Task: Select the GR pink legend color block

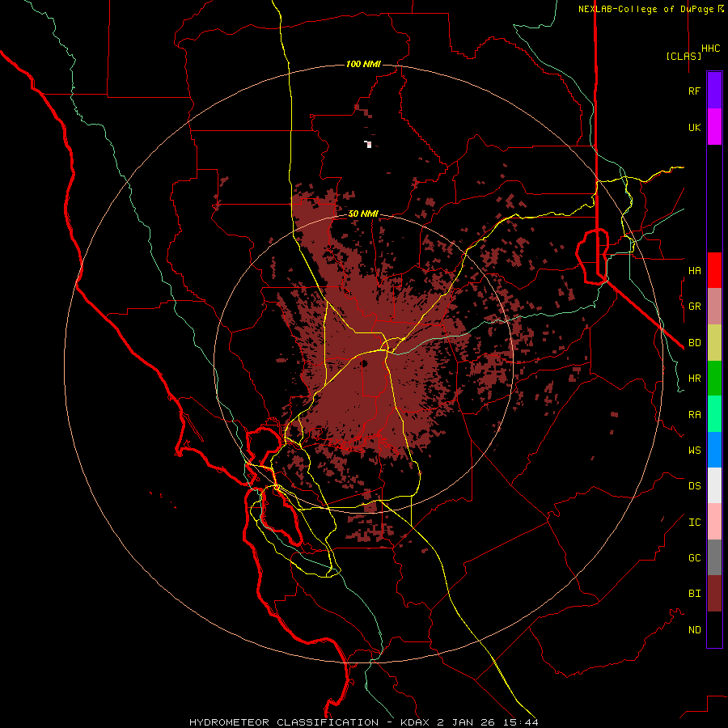Action: (x=714, y=307)
